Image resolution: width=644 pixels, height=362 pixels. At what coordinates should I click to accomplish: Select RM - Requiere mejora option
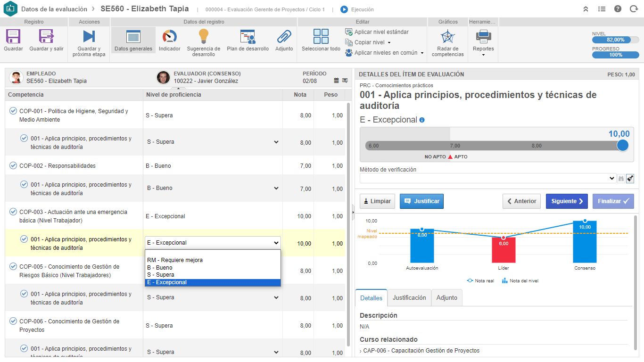(174, 260)
